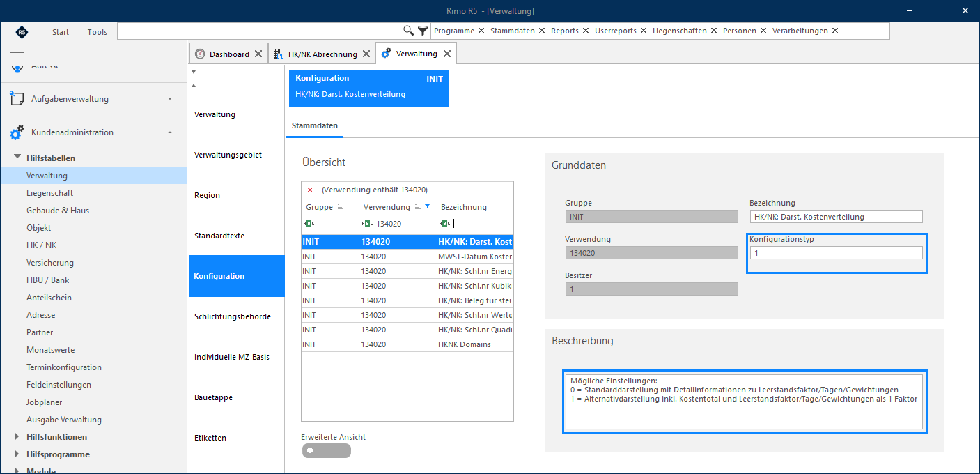Expand the Aufgabenverwaltung section arrow
The height and width of the screenshot is (474, 980).
pos(171,99)
